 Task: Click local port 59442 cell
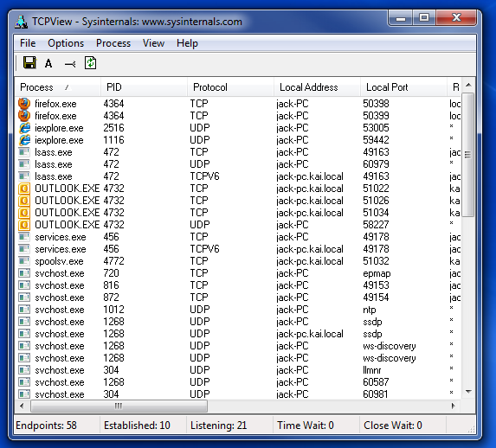click(376, 140)
